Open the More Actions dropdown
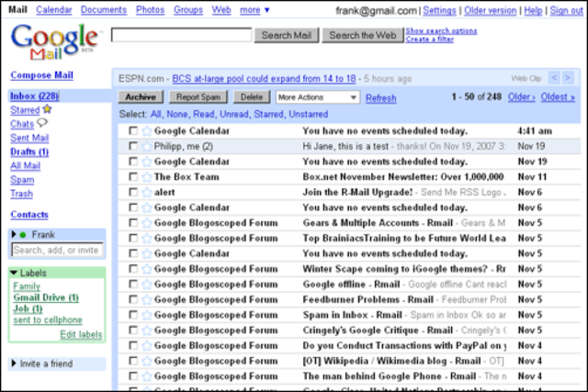This screenshot has width=588, height=392. click(x=318, y=97)
